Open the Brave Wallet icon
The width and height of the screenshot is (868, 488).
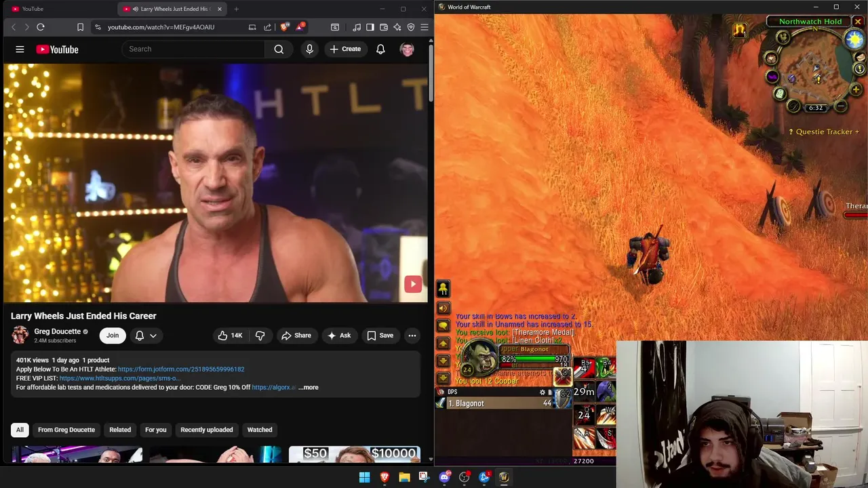[384, 27]
